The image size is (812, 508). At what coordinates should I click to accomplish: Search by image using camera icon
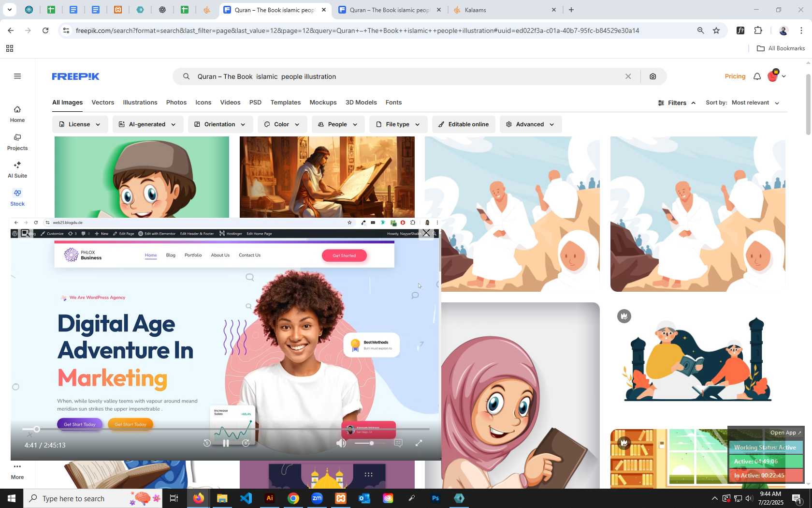pos(653,76)
